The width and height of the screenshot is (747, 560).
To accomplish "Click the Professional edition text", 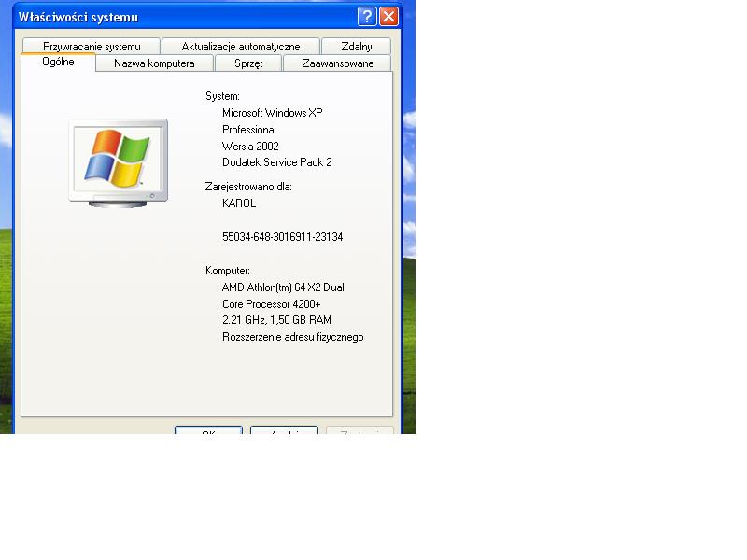I will [x=248, y=130].
